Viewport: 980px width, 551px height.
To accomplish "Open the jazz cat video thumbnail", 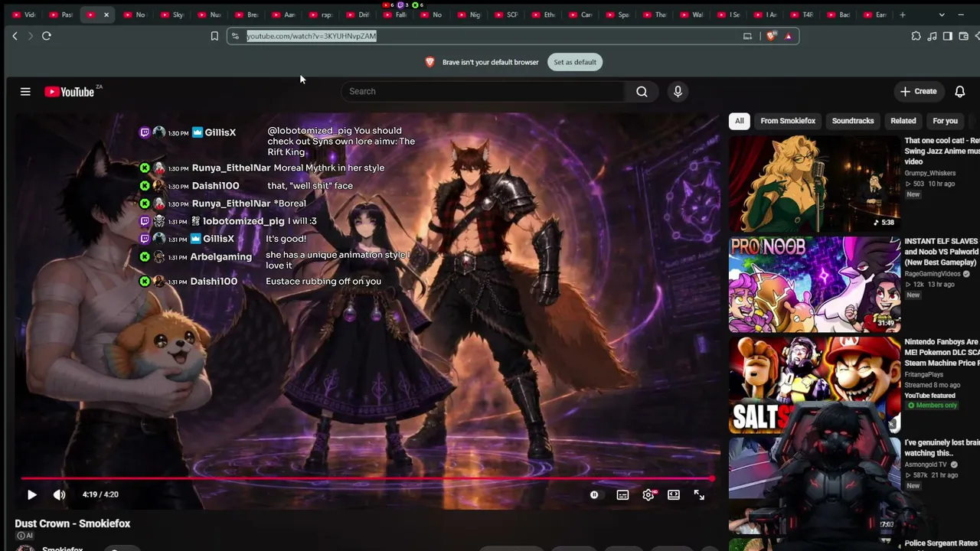I will (815, 184).
